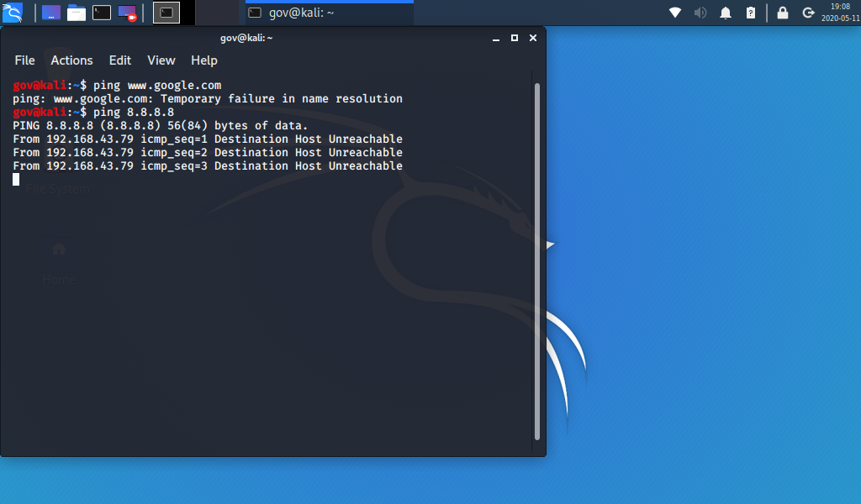Maximize the gov@kali terminal window
The width and height of the screenshot is (861, 504).
click(515, 38)
